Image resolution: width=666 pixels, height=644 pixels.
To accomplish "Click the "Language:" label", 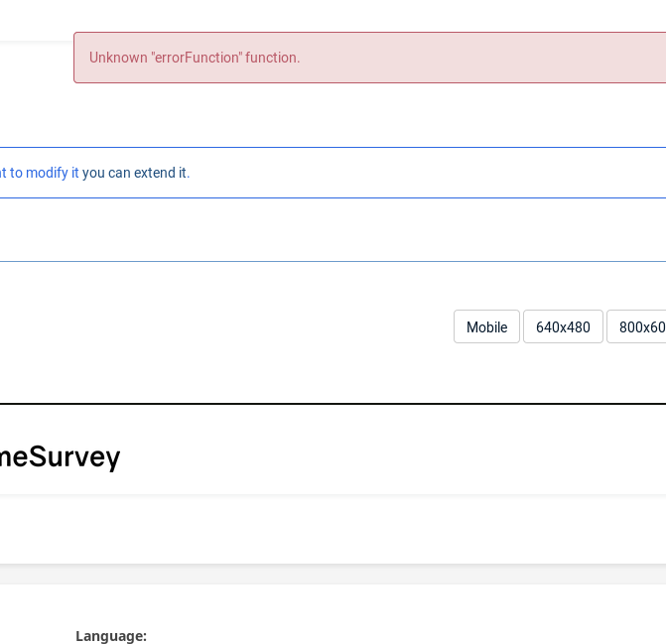I will tap(111, 636).
